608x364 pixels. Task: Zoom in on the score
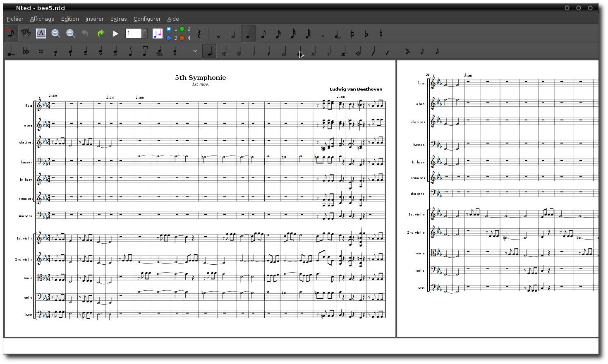tap(55, 34)
